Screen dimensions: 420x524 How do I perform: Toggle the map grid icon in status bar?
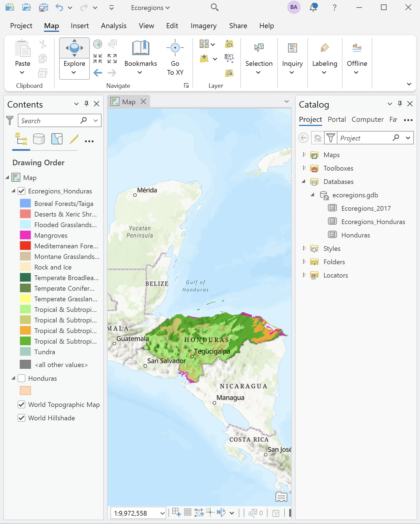click(188, 512)
